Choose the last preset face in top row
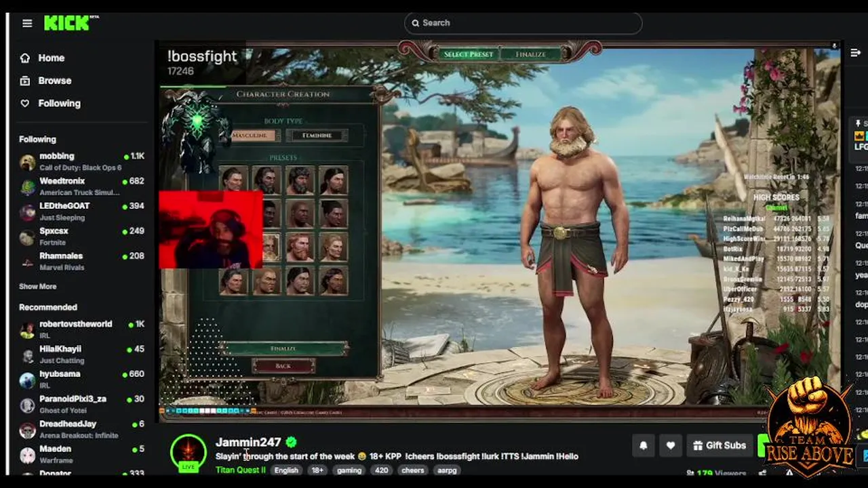 click(333, 180)
